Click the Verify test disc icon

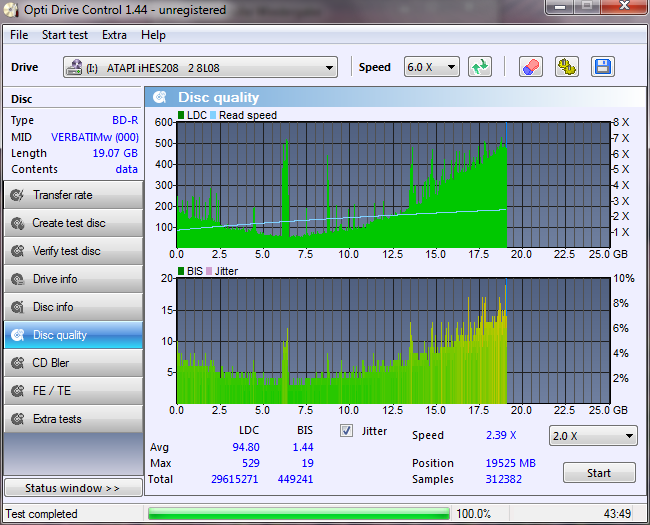[x=17, y=251]
